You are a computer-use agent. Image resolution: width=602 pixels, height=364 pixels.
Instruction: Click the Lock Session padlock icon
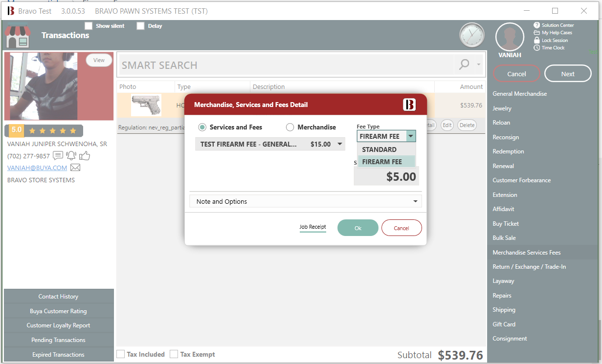[536, 40]
